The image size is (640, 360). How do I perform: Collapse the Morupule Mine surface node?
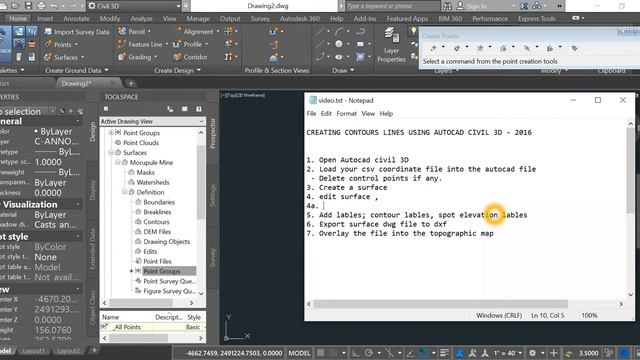(x=118, y=162)
